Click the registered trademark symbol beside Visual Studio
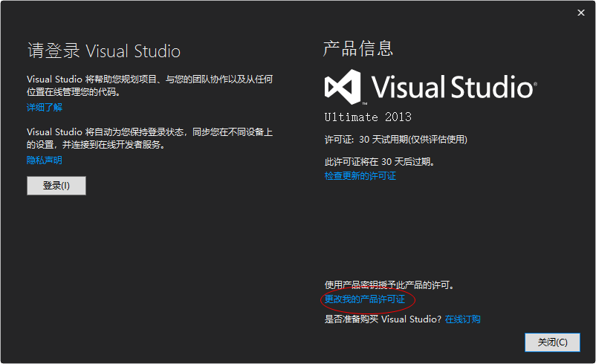The image size is (596, 364). click(x=534, y=83)
